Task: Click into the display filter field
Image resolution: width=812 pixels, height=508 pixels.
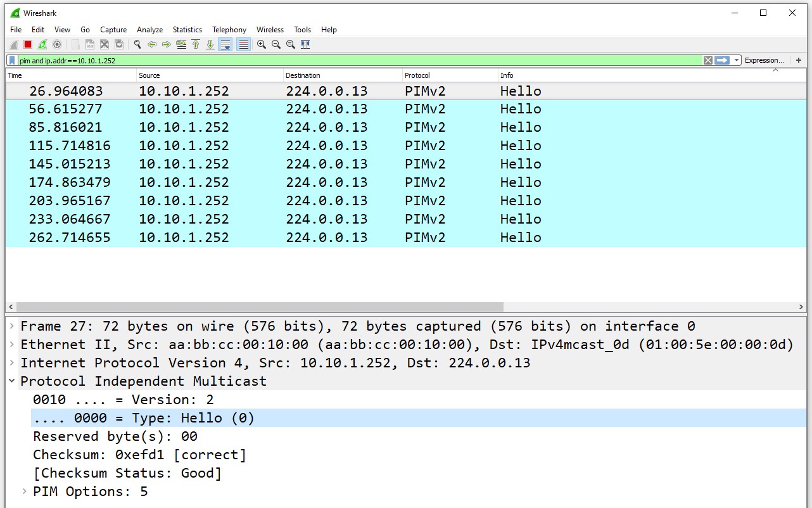Action: pos(359,60)
